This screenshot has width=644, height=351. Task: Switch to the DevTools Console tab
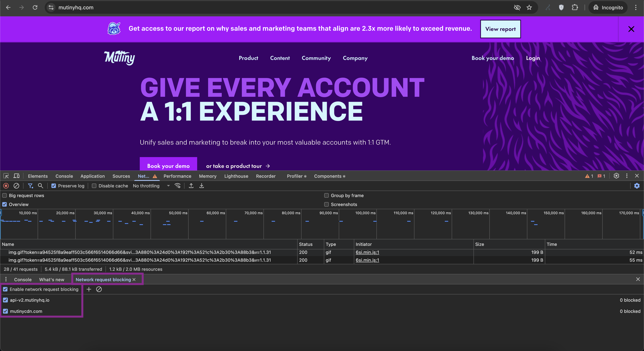[64, 176]
